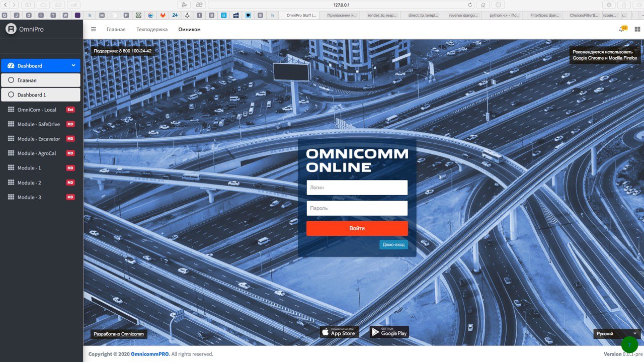Click the mail envelope toolbar icon

58,5
